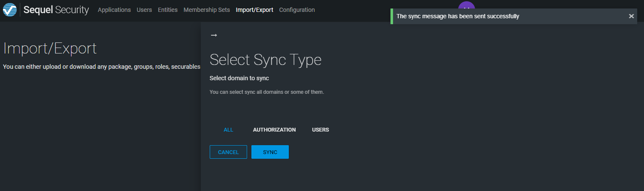Viewport: 644px width, 191px height.
Task: Collapse the sync panel with the arrow icon
Action: [214, 35]
